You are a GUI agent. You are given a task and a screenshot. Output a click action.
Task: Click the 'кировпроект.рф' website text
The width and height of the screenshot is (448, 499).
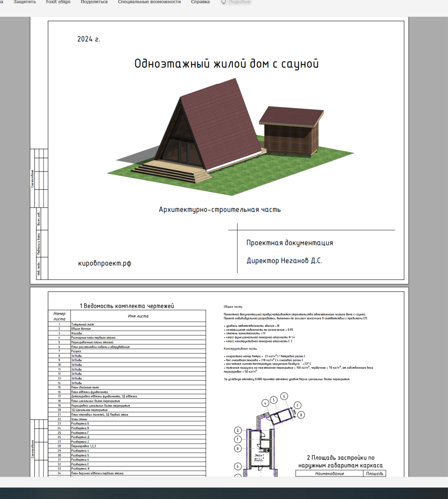click(x=105, y=263)
